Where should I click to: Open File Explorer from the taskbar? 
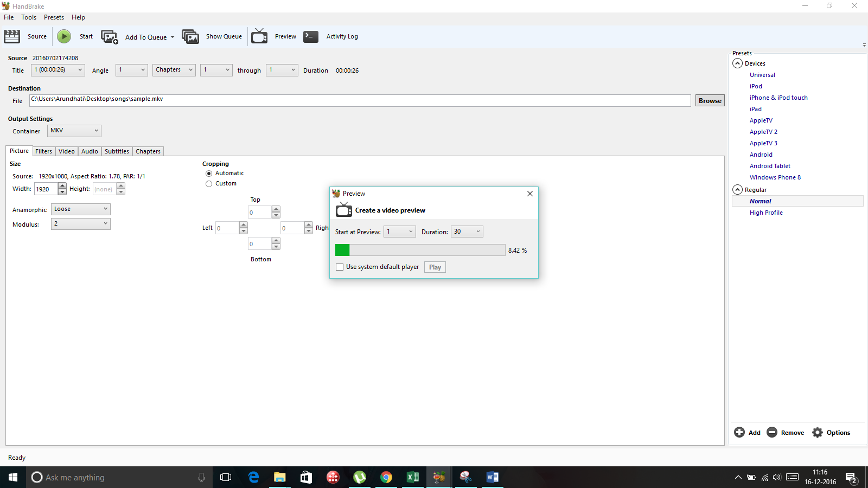(x=279, y=477)
